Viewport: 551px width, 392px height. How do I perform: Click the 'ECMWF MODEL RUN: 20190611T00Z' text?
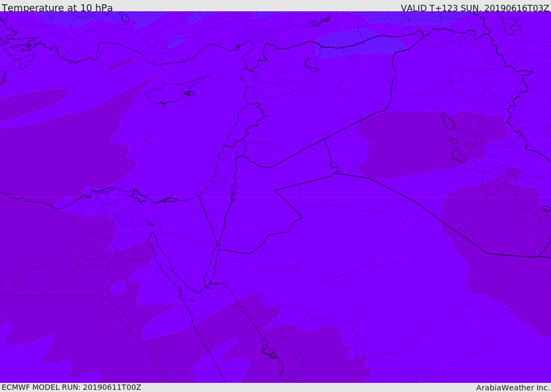(x=72, y=387)
